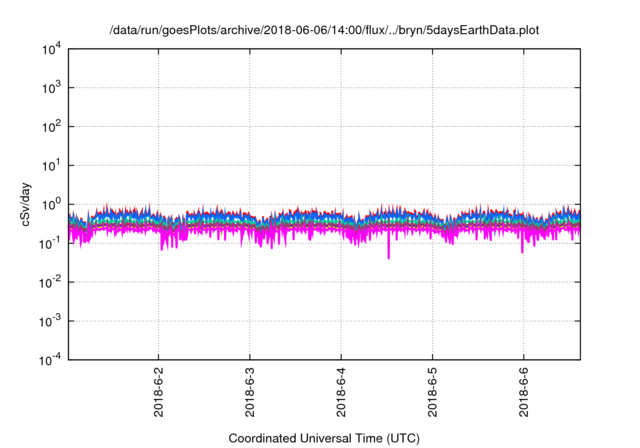Select the 2018-6-3 date label

click(250, 392)
